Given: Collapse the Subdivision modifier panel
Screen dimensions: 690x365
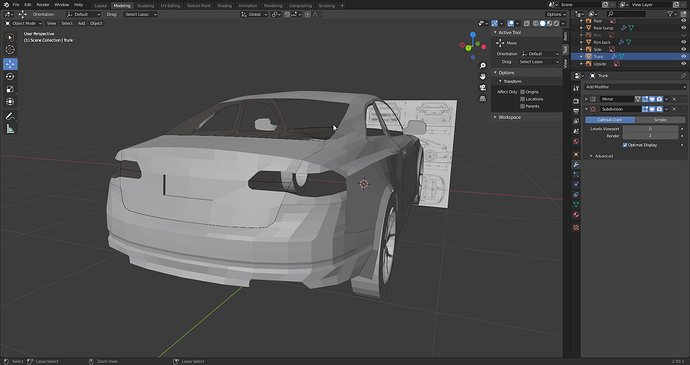Looking at the screenshot, I should (x=586, y=109).
